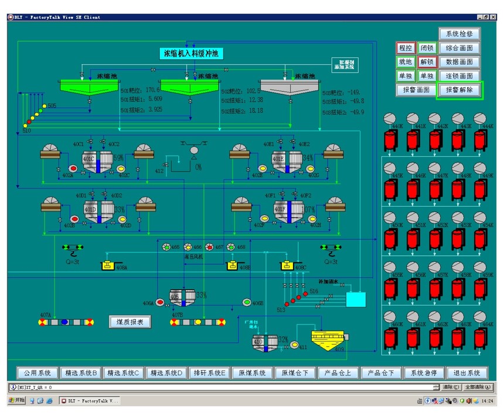
Task: Click the 409 yellow filter press
Action: pos(328,340)
